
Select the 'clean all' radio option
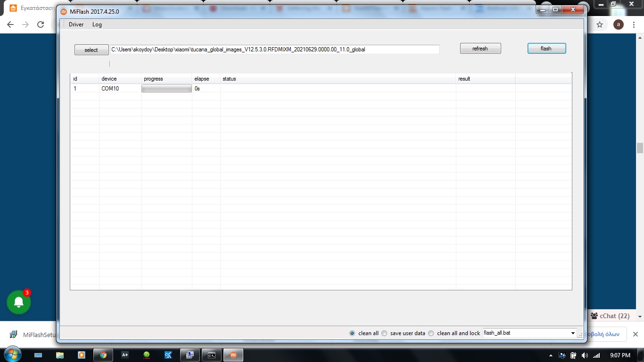[352, 333]
